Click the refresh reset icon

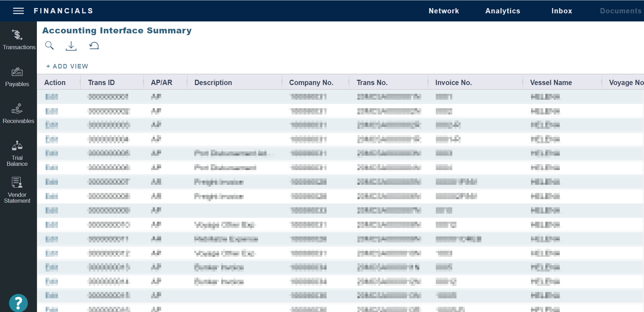tap(94, 46)
